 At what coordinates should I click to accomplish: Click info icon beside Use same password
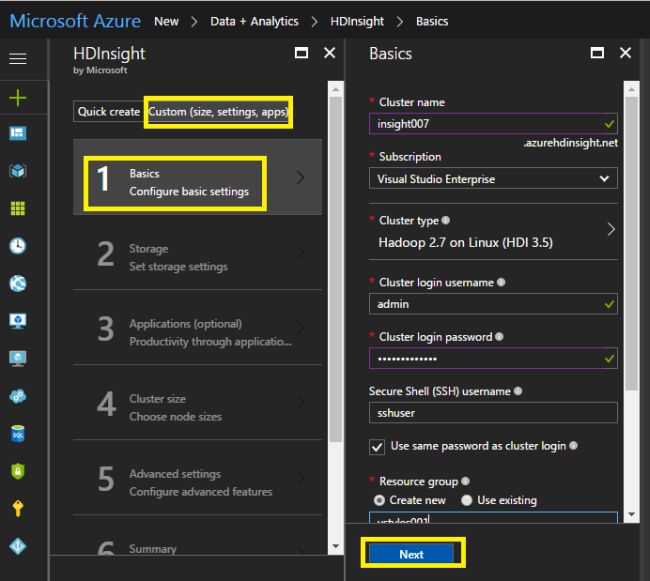click(x=573, y=445)
